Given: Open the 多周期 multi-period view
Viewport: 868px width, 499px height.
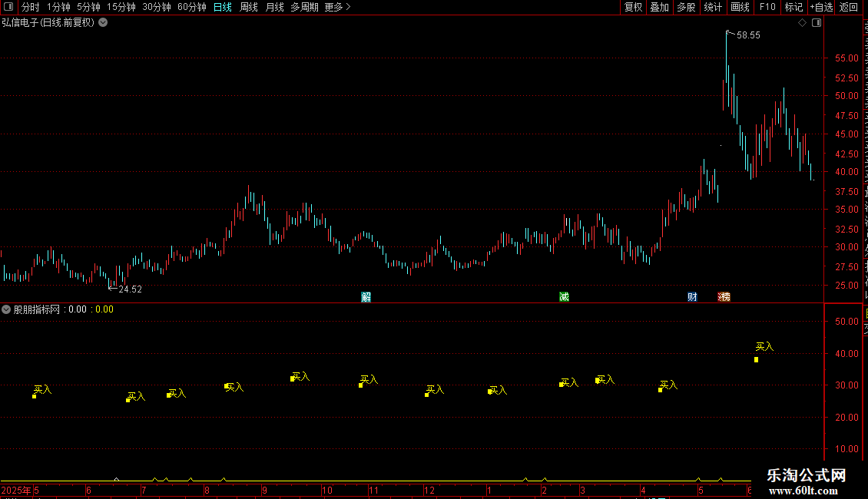Looking at the screenshot, I should click(x=304, y=7).
